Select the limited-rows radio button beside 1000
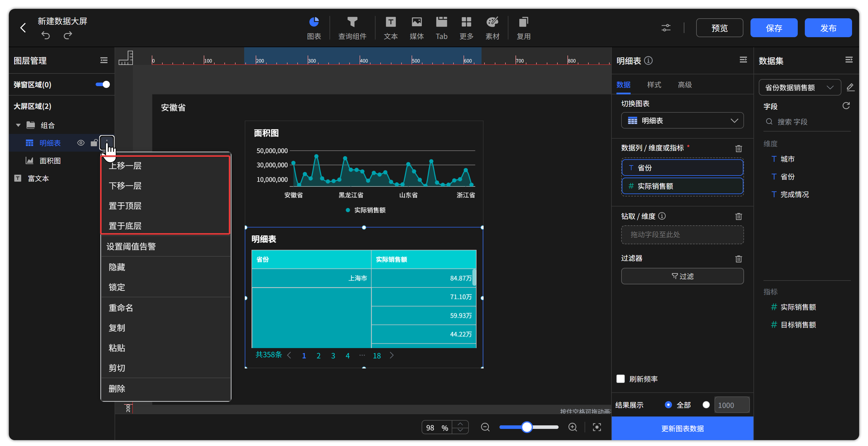Image resolution: width=868 pixels, height=446 pixels. coord(706,405)
